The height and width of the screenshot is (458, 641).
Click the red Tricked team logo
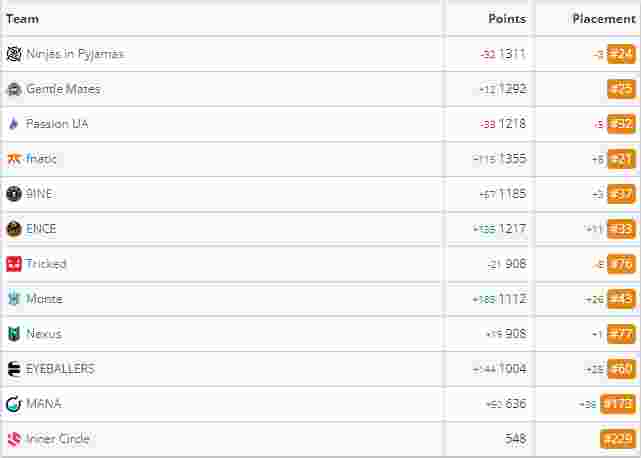point(14,264)
